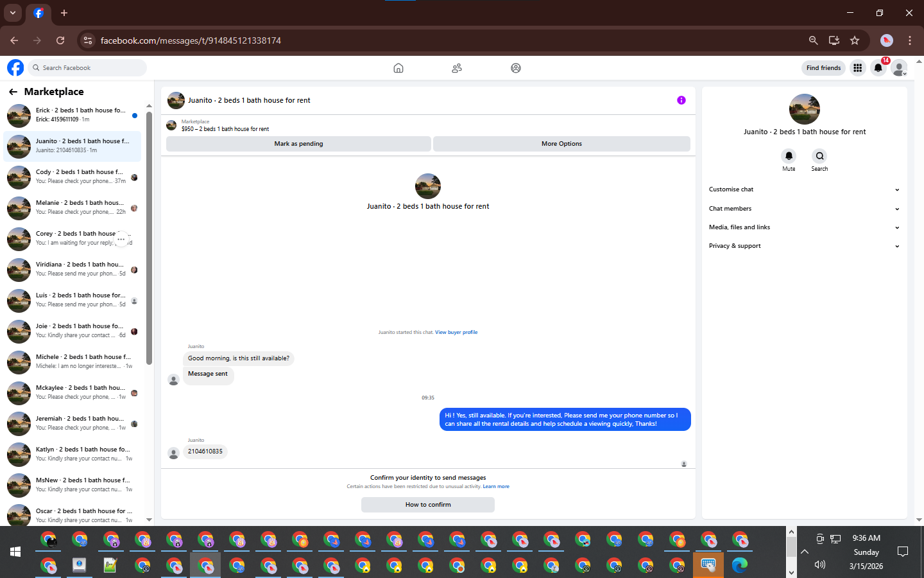
Task: Open the Chrome profile icon
Action: [887, 40]
